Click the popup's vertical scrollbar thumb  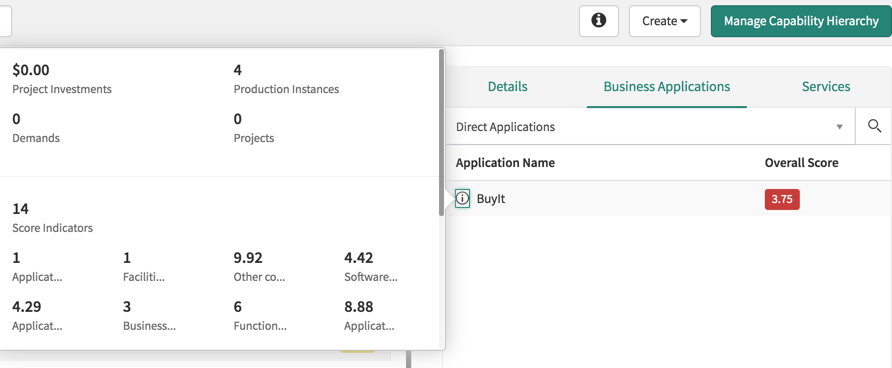click(x=441, y=132)
